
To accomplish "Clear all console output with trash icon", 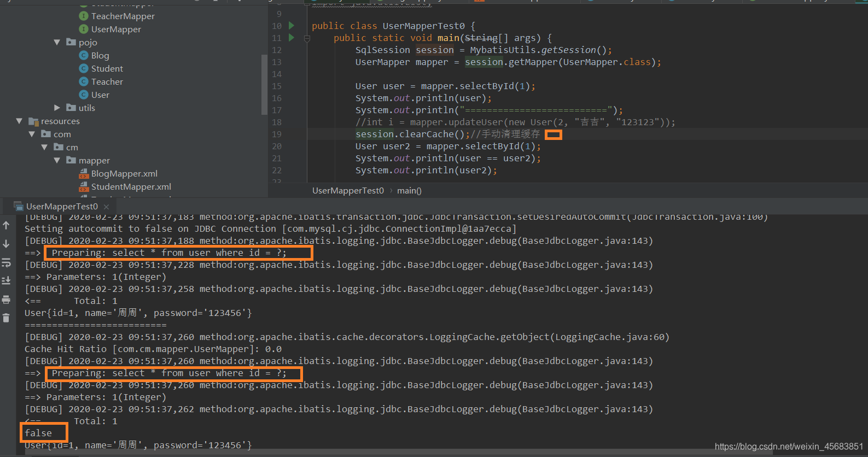I will 6,318.
